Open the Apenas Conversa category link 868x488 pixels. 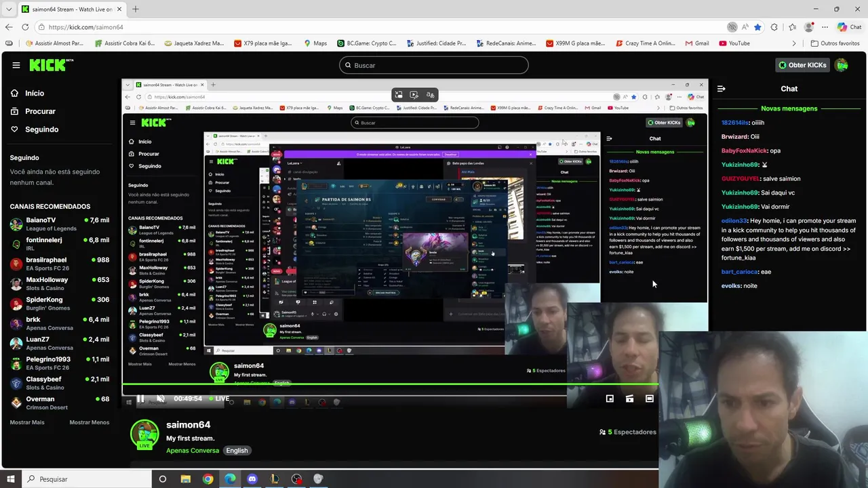[x=193, y=451]
